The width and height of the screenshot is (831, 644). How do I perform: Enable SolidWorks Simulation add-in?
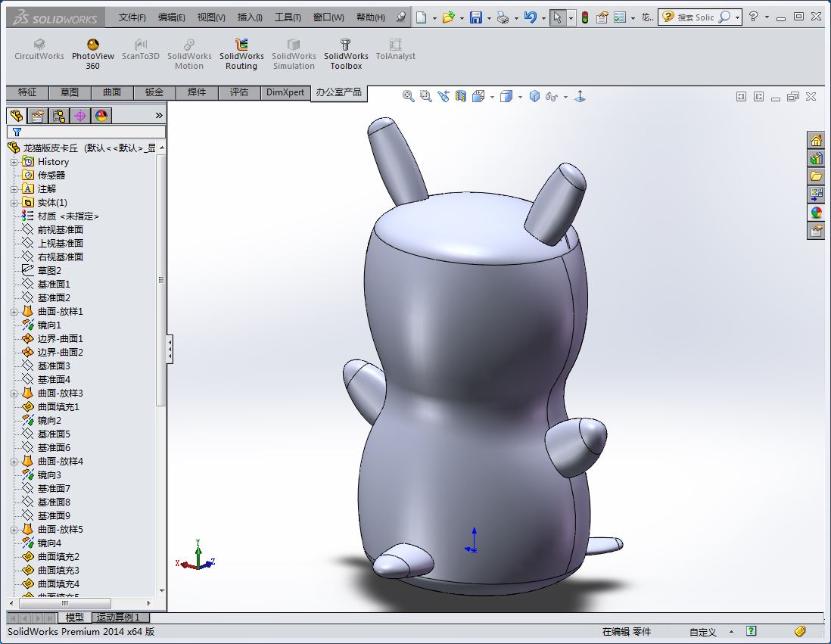coord(294,54)
